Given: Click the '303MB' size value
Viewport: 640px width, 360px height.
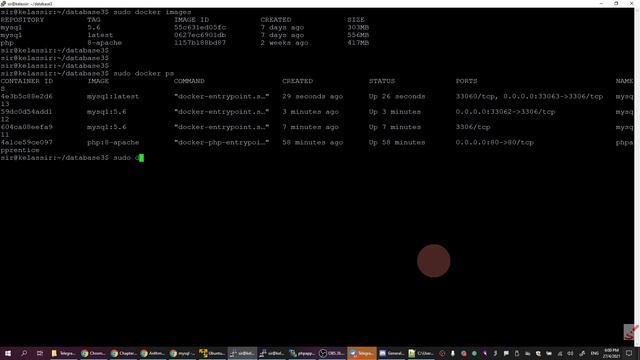Looking at the screenshot, I should (358, 27).
